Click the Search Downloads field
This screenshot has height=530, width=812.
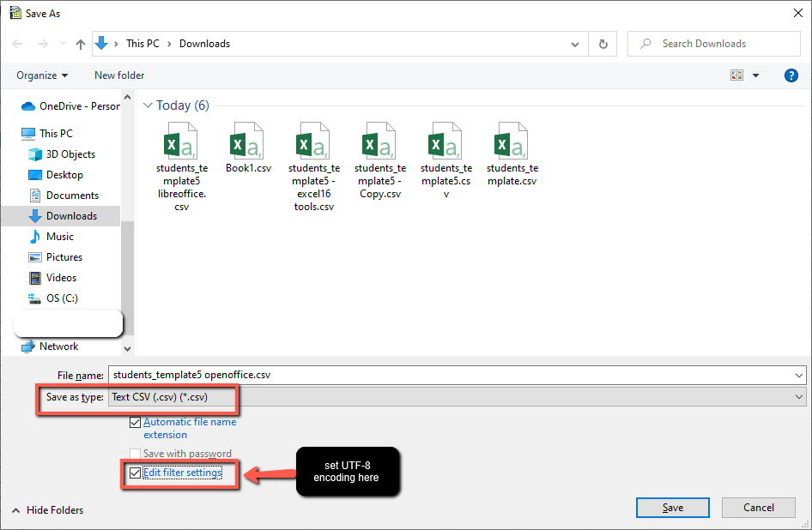coord(713,44)
